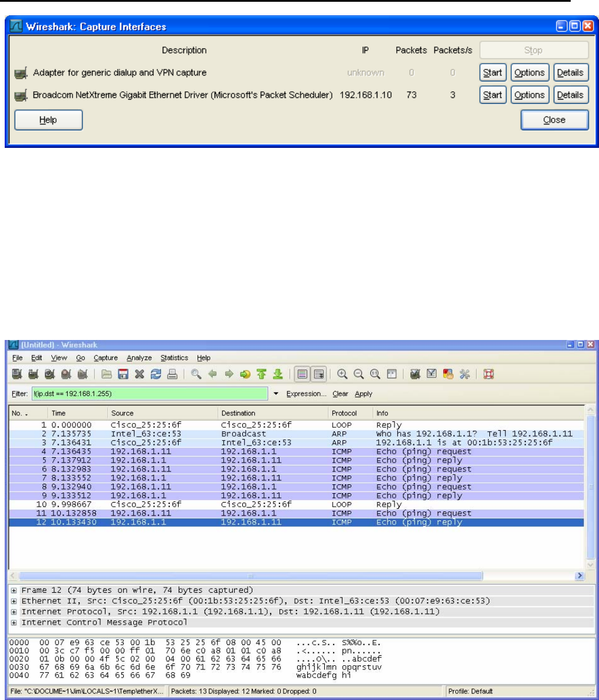Open the Go menu
This screenshot has width=599, height=700.
pos(80,358)
